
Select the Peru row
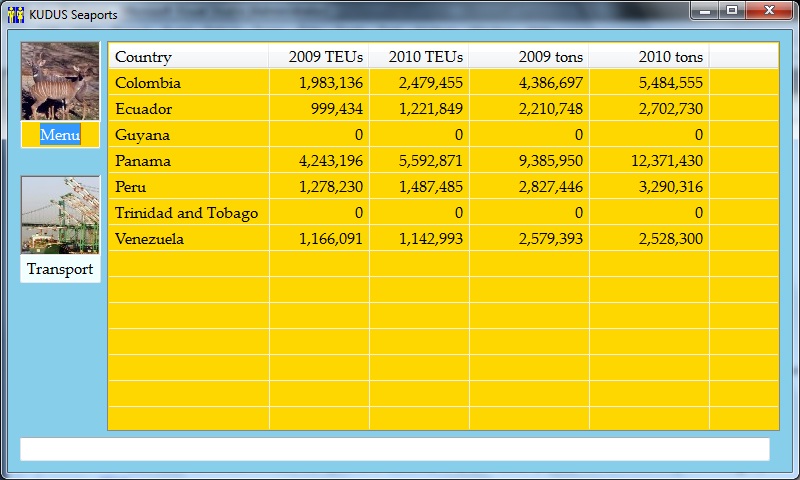[x=131, y=187]
